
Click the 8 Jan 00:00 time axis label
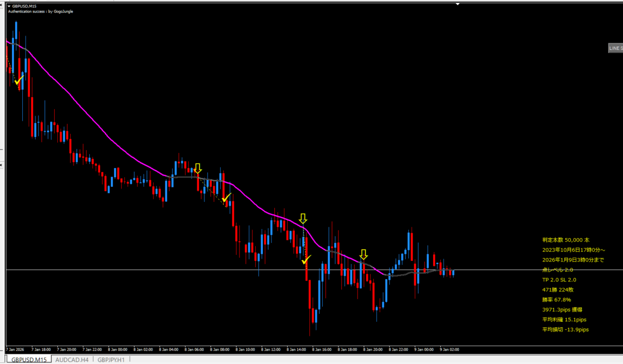coord(118,349)
